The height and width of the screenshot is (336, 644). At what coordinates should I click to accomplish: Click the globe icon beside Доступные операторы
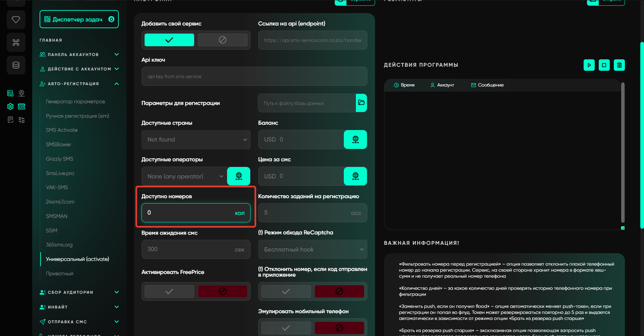click(238, 176)
